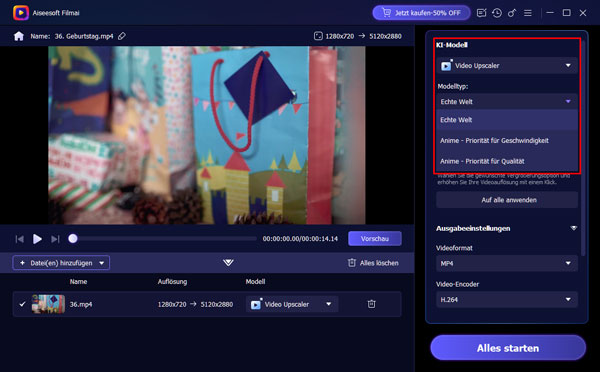Open the Video-Encoder H.264 dropdown

pyautogui.click(x=507, y=299)
